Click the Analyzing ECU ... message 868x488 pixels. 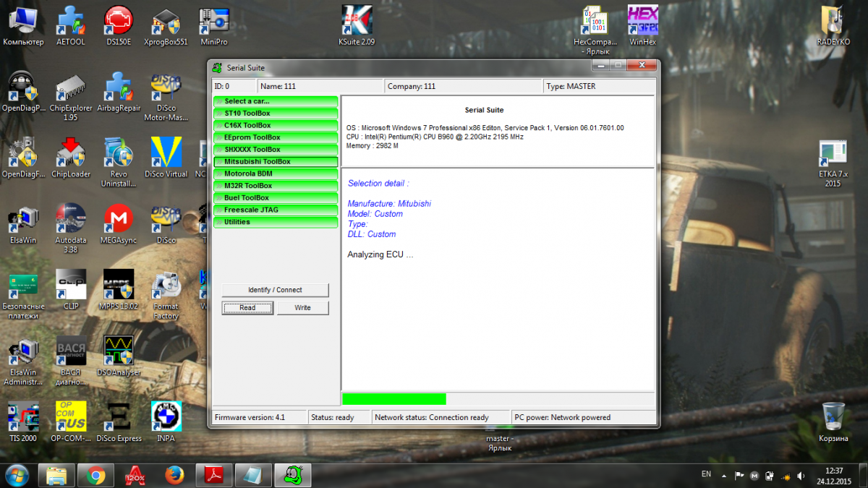click(x=380, y=254)
